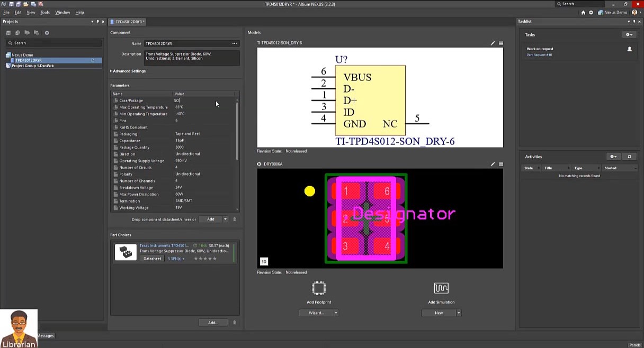Click the Projects panel Search field
The width and height of the screenshot is (644, 348).
[x=53, y=43]
